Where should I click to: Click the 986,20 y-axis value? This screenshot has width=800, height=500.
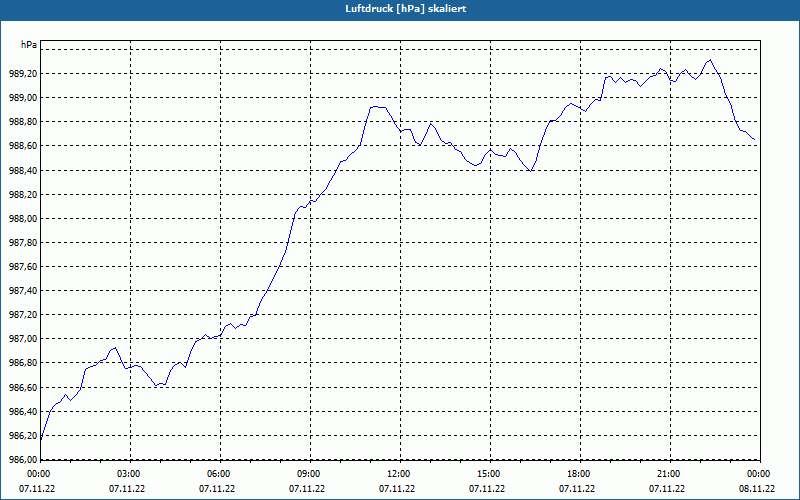tap(23, 435)
